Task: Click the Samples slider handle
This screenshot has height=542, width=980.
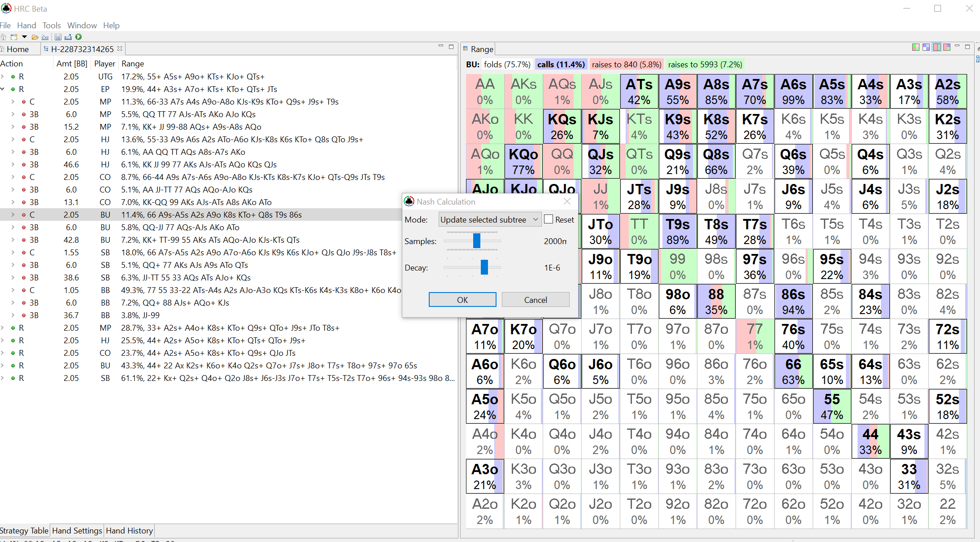Action: point(477,241)
